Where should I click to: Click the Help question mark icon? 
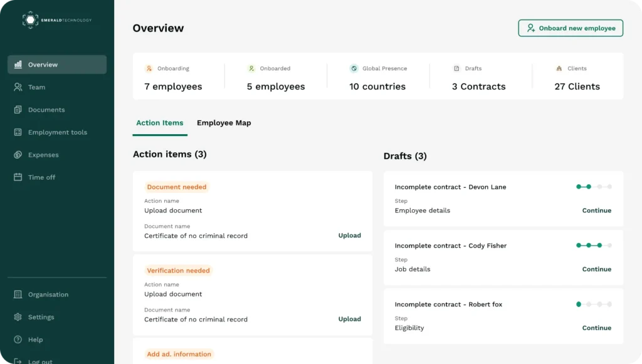click(x=18, y=340)
